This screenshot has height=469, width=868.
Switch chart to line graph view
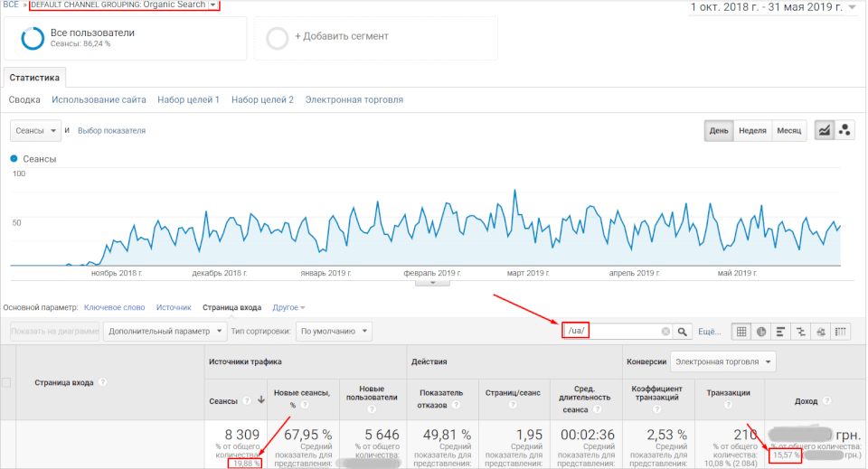pos(824,130)
